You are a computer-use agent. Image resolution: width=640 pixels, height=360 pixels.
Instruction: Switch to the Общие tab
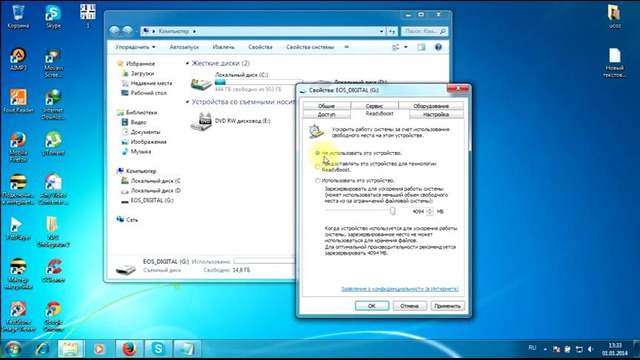[x=327, y=106]
